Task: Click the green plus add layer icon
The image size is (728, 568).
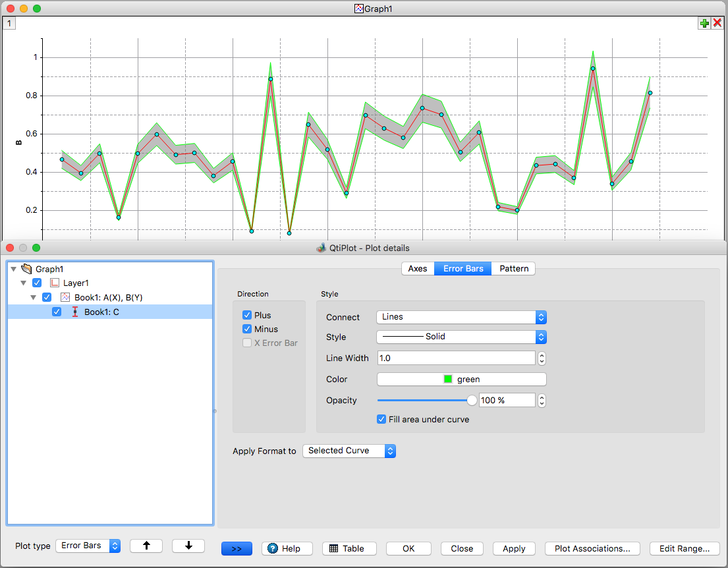Action: pos(704,23)
